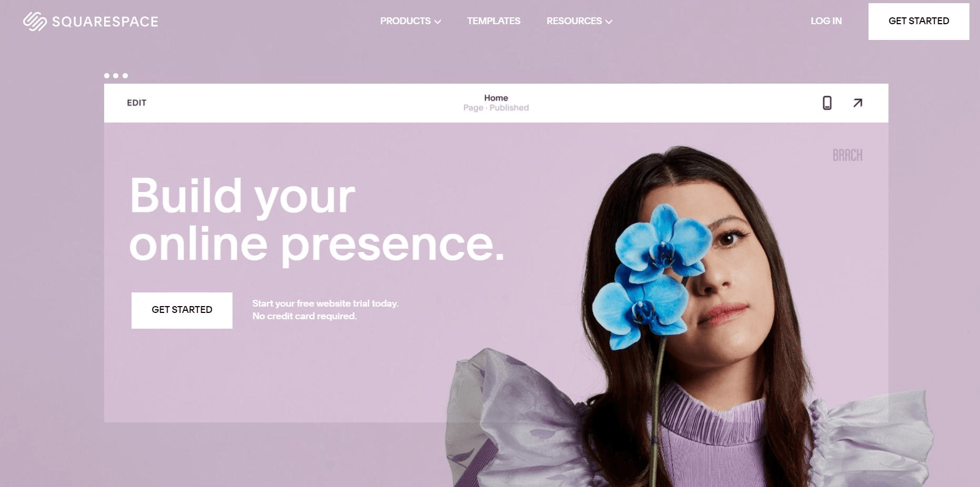Viewport: 980px width, 487px height.
Task: Click the Products chevron arrow
Action: (438, 22)
